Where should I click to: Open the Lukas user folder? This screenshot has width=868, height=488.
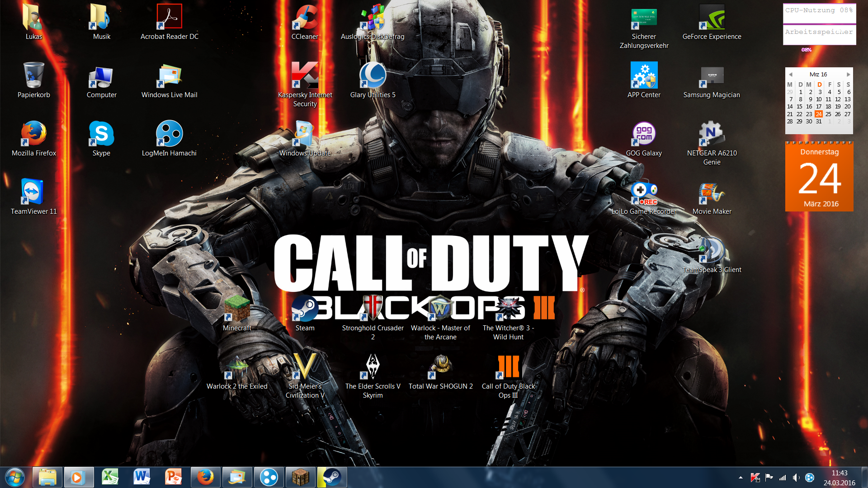tap(33, 22)
